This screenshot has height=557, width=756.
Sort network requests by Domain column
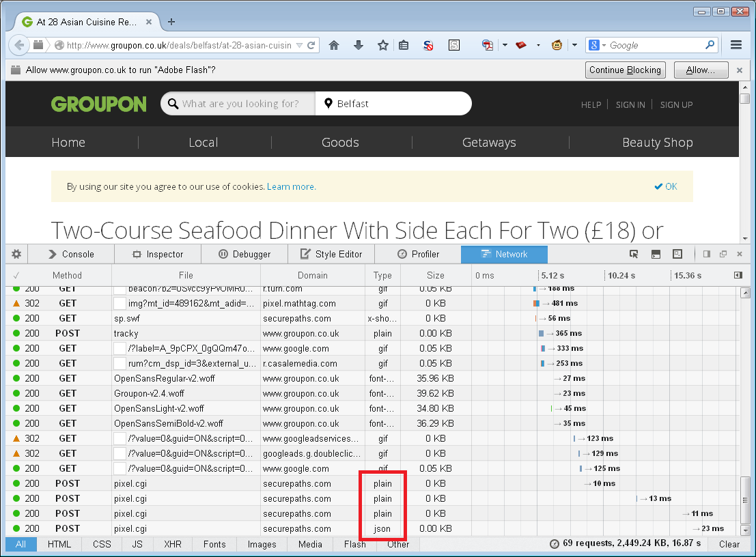click(x=312, y=275)
